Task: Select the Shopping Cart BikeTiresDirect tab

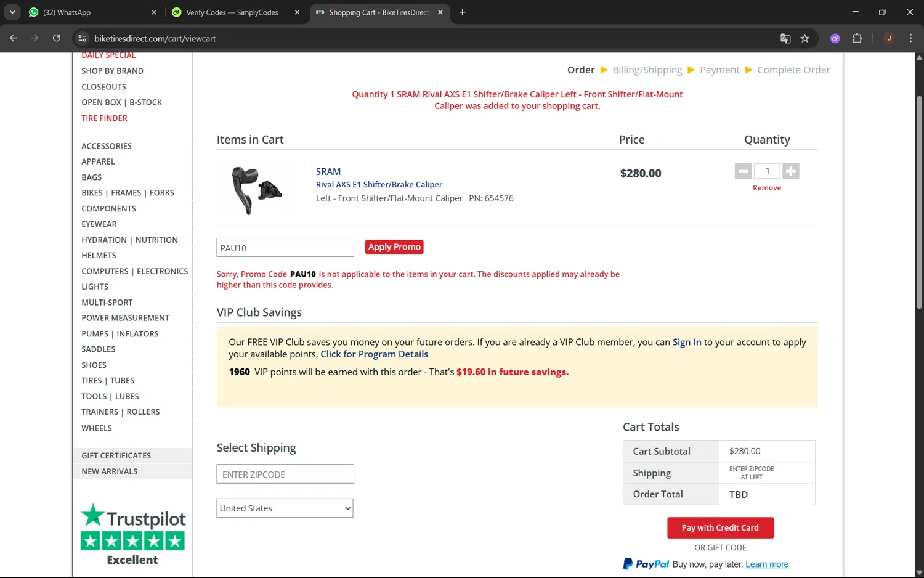Action: pyautogui.click(x=378, y=12)
